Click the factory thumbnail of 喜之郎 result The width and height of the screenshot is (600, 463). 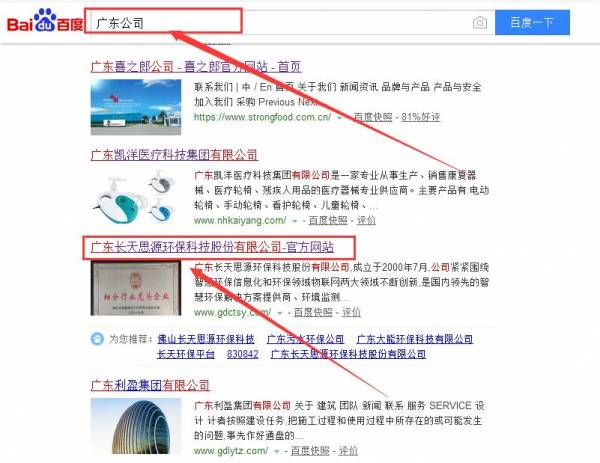[x=136, y=107]
